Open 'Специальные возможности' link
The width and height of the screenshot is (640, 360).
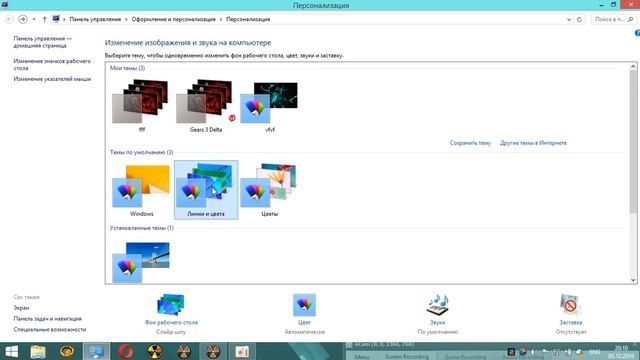point(49,329)
